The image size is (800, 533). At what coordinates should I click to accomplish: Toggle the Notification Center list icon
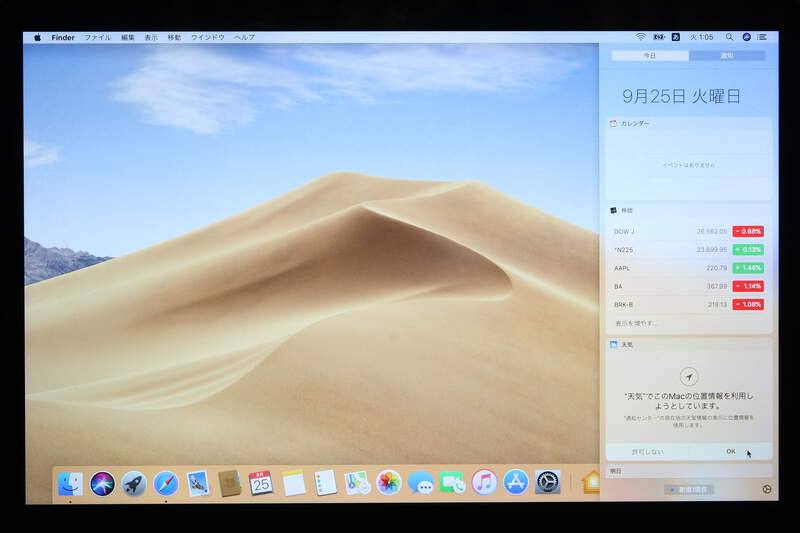point(762,37)
